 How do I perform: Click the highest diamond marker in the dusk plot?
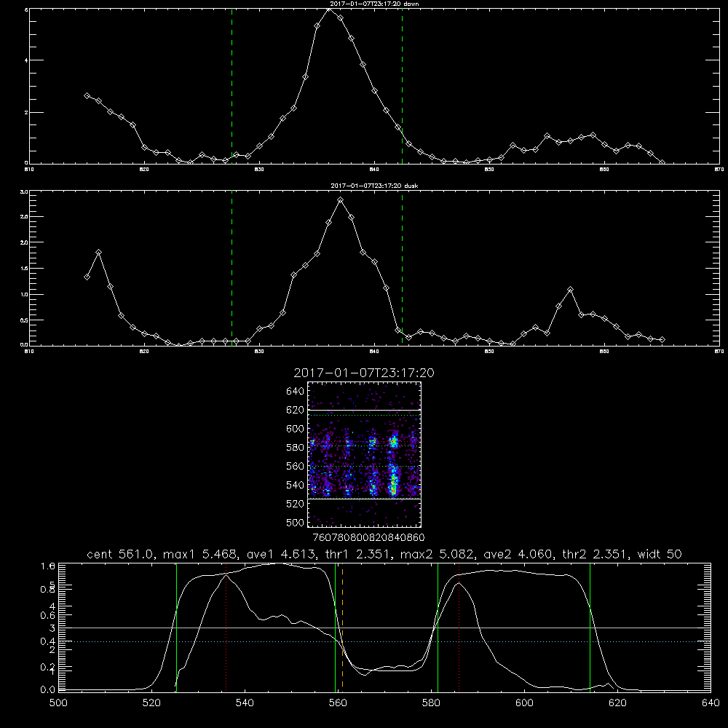340,200
